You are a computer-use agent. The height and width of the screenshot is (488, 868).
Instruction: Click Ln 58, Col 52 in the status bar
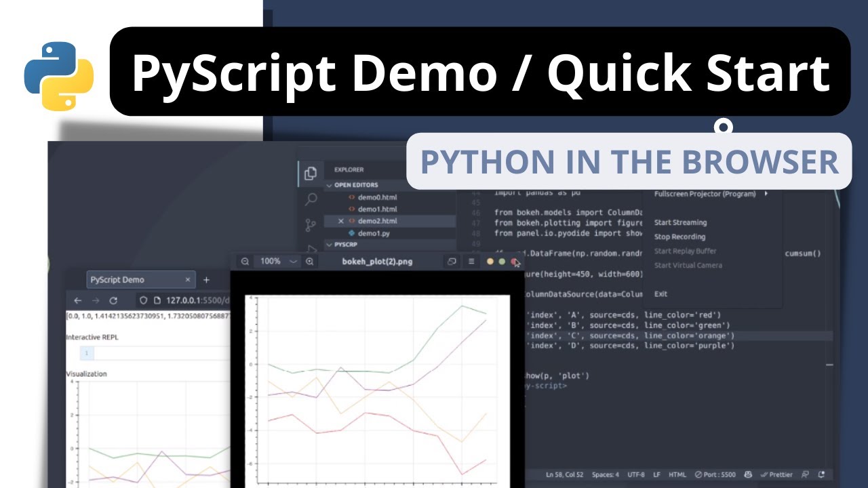tap(564, 474)
